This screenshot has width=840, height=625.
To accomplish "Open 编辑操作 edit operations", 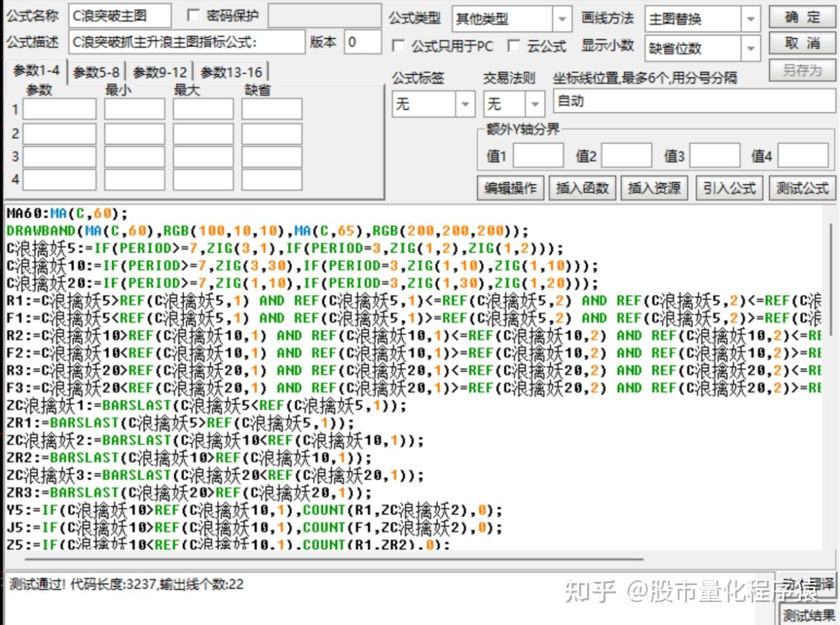I will 511,188.
